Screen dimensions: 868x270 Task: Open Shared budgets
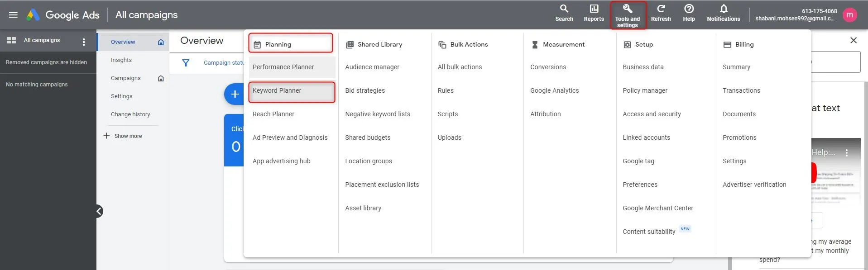[x=368, y=137]
